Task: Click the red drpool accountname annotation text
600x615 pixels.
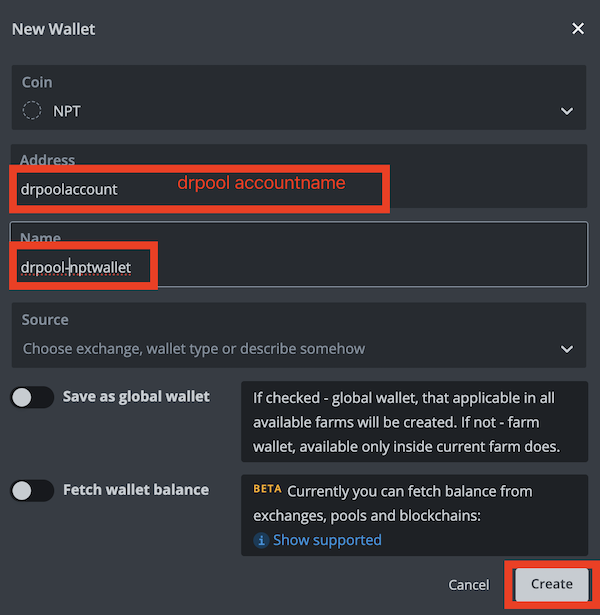Action: 261,183
